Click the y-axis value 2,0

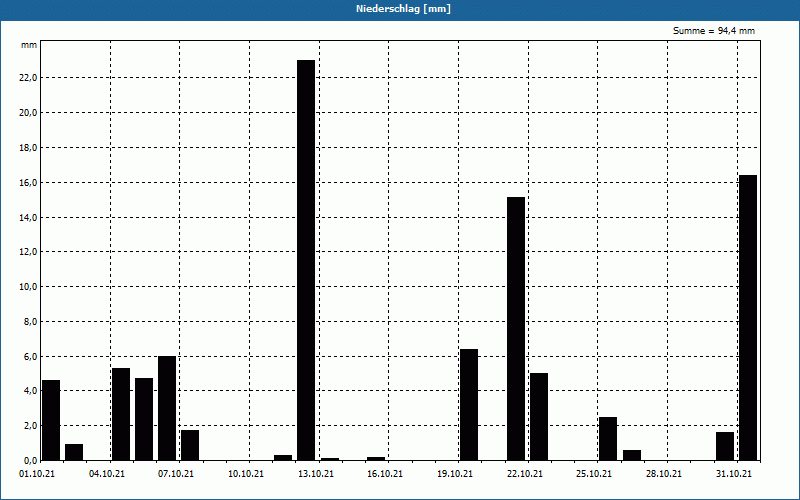[x=30, y=426]
